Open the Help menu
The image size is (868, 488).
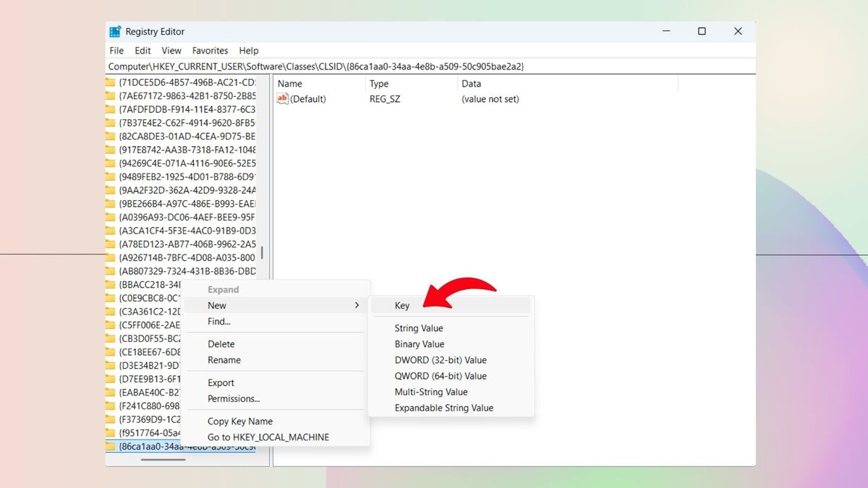tap(249, 51)
